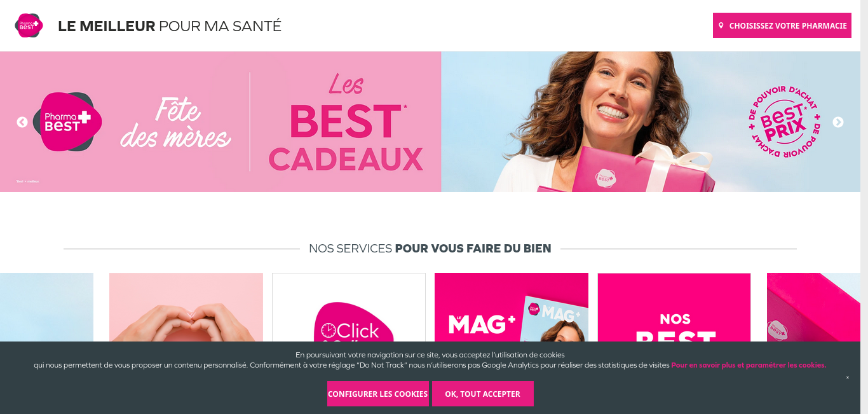Open Le MAG+ magazine card
The image size is (868, 414).
pos(512,308)
